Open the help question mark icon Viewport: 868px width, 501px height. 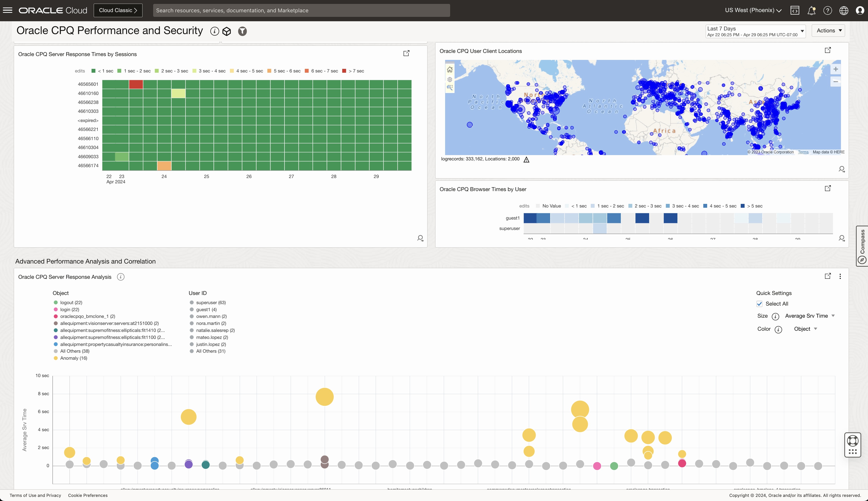[x=827, y=10]
